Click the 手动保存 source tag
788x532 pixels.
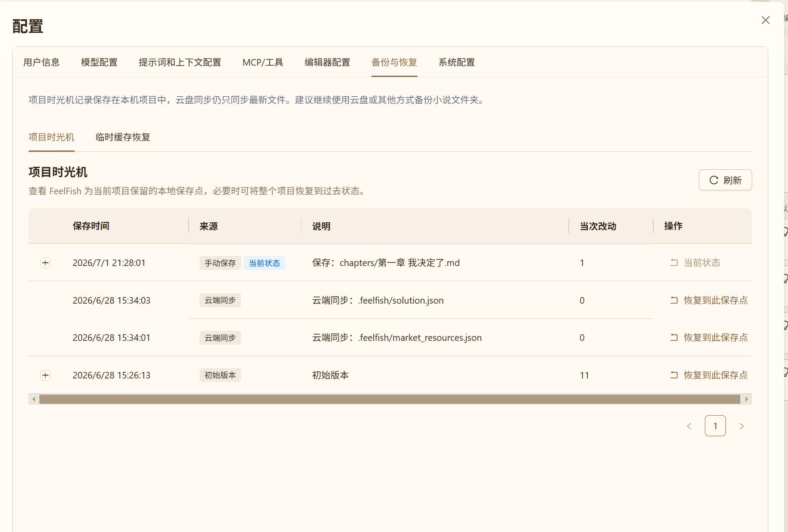[x=220, y=263]
